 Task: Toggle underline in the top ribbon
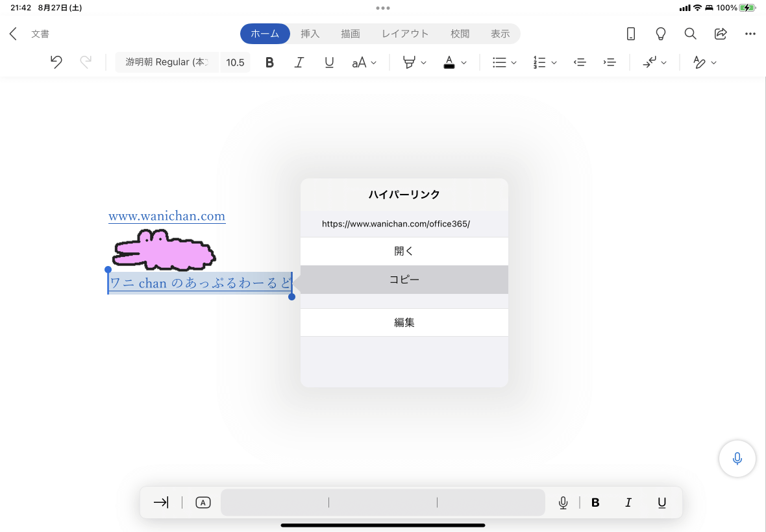click(x=329, y=62)
